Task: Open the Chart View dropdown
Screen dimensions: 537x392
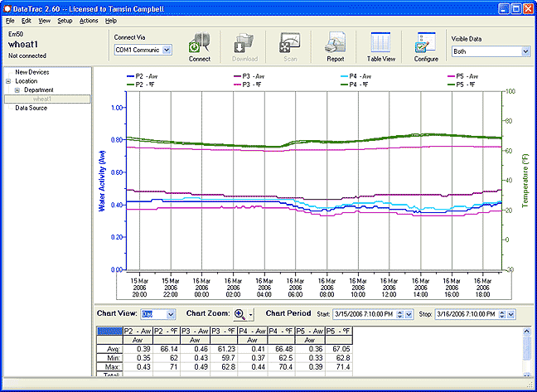Action: pyautogui.click(x=171, y=315)
